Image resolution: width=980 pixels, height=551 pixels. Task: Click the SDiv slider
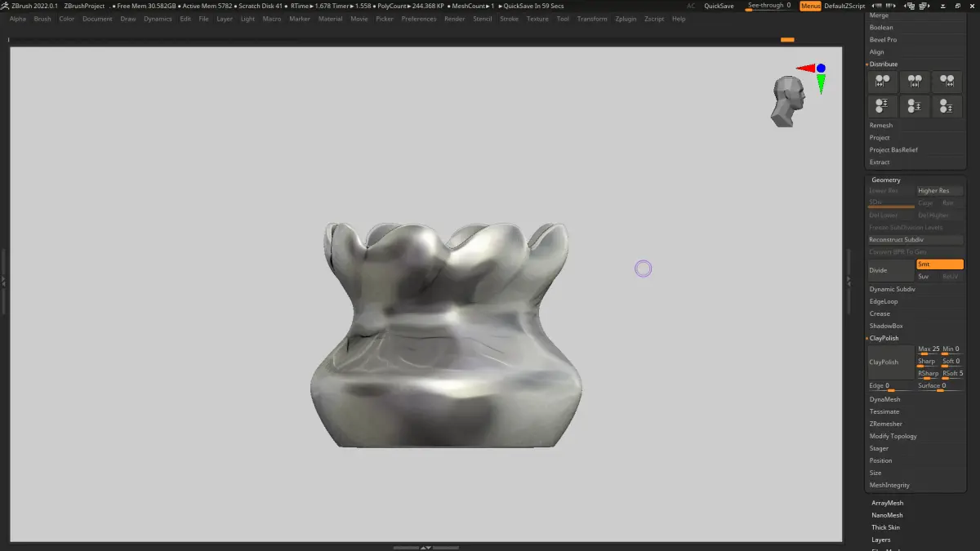click(x=891, y=203)
